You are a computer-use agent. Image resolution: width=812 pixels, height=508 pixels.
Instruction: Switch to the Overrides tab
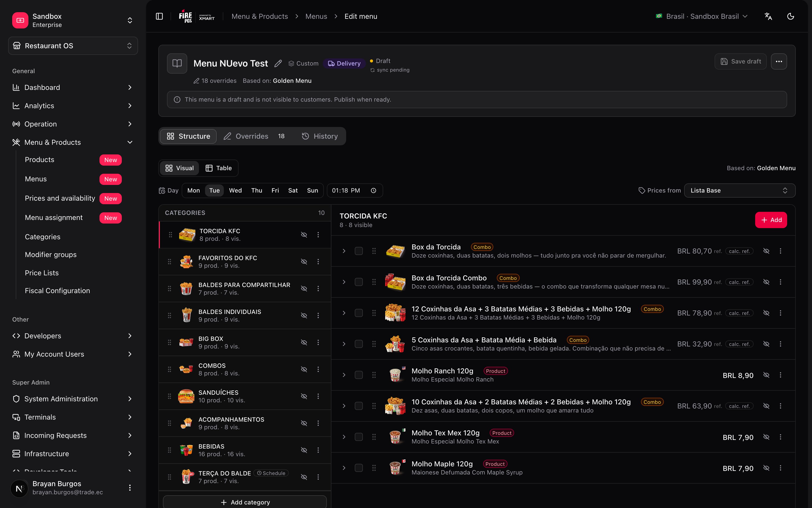coord(254,136)
